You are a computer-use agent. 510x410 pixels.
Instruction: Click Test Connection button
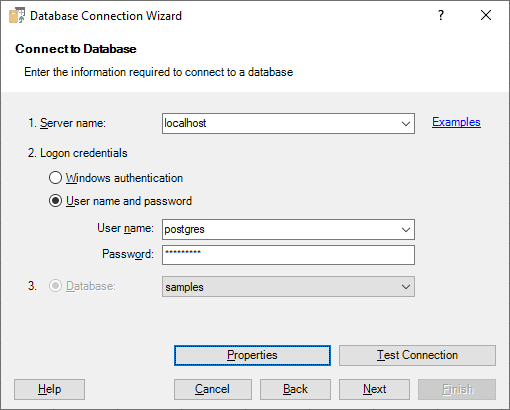pyautogui.click(x=417, y=355)
